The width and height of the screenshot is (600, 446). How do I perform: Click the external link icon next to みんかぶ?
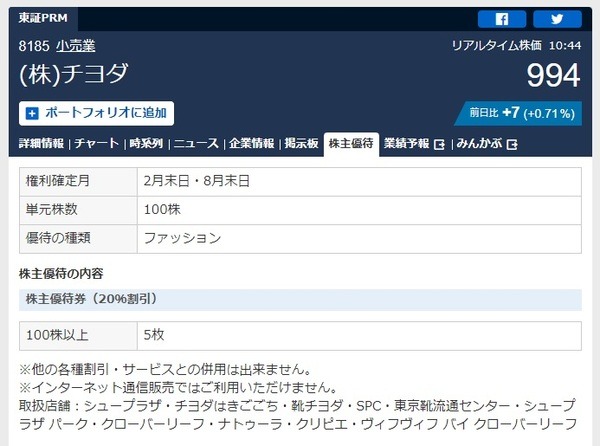(x=512, y=144)
